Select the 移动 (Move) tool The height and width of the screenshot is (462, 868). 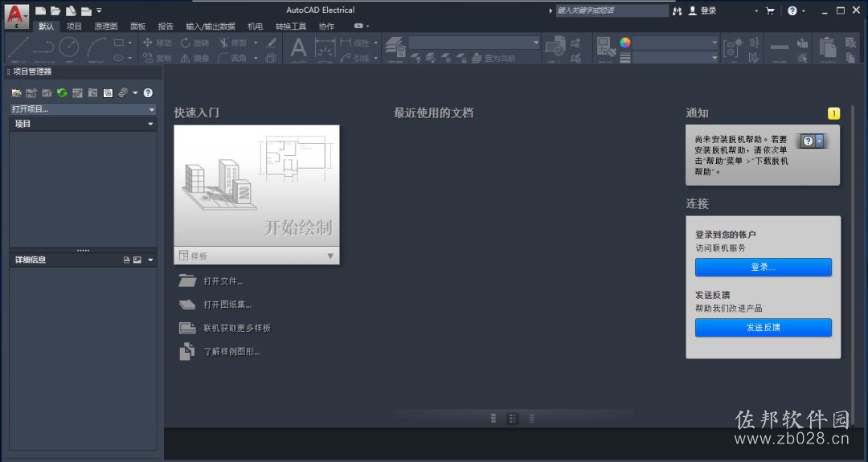(x=158, y=43)
